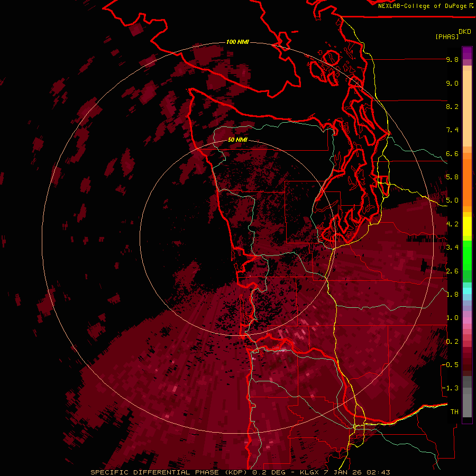Click the yellow segment of the color bar
This screenshot has width=476, height=476.
pyautogui.click(x=467, y=226)
